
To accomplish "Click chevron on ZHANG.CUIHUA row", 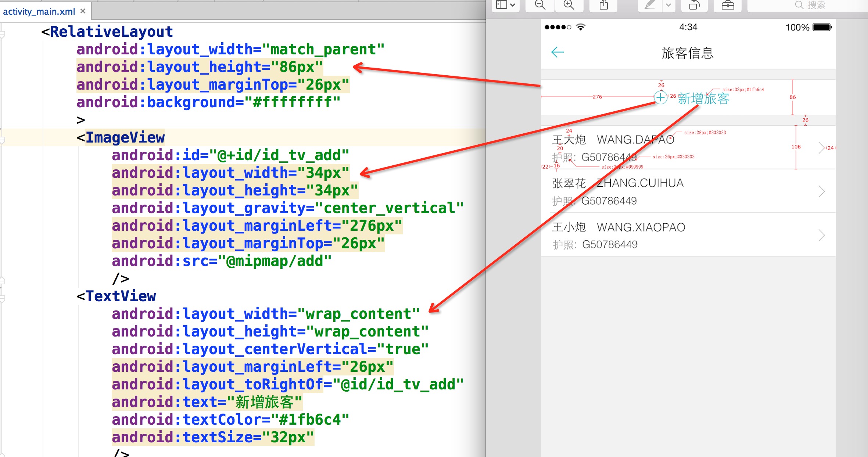I will click(822, 191).
